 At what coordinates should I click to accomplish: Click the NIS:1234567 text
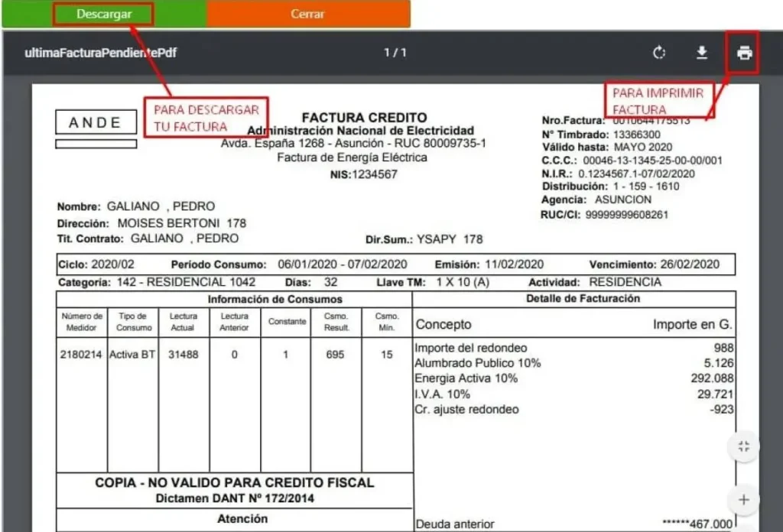click(363, 175)
